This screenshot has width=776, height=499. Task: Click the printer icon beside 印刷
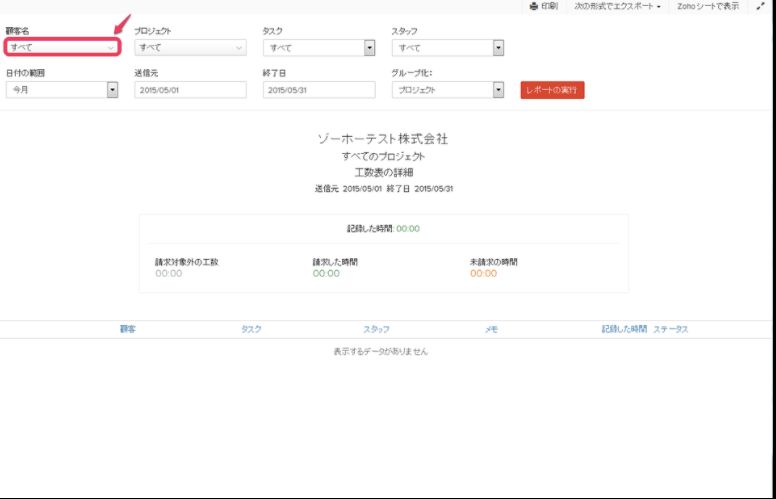(534, 7)
